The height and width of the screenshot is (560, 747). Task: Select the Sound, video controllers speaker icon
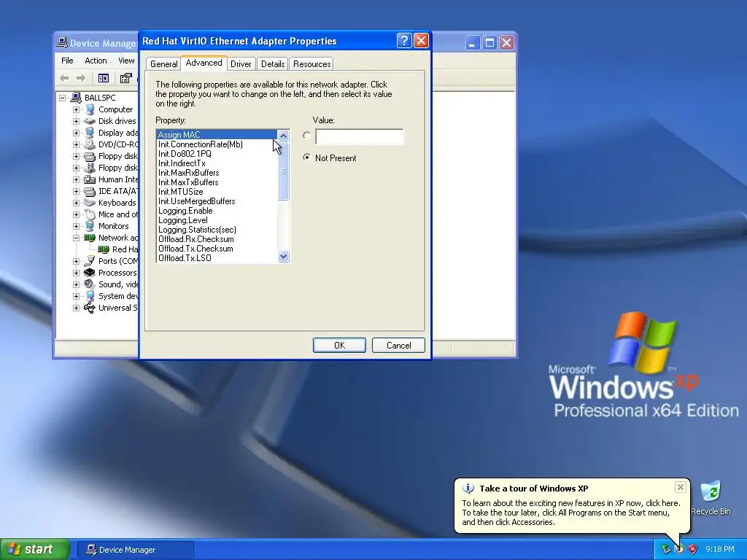click(90, 284)
